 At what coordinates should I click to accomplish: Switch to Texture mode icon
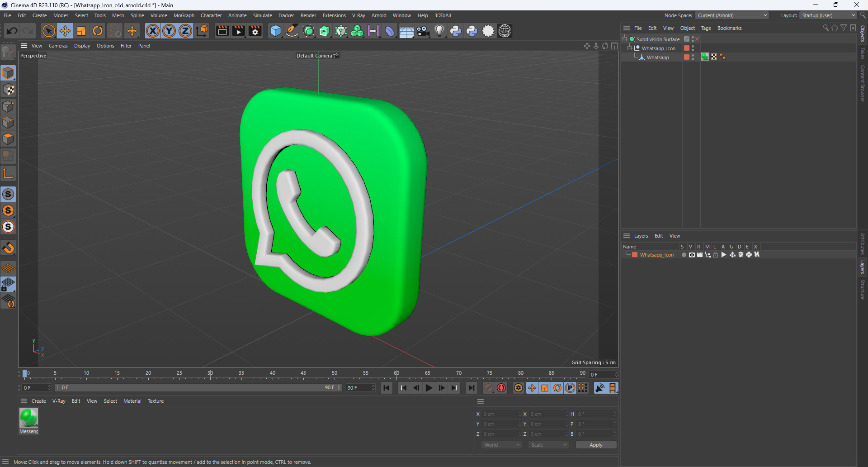point(8,90)
